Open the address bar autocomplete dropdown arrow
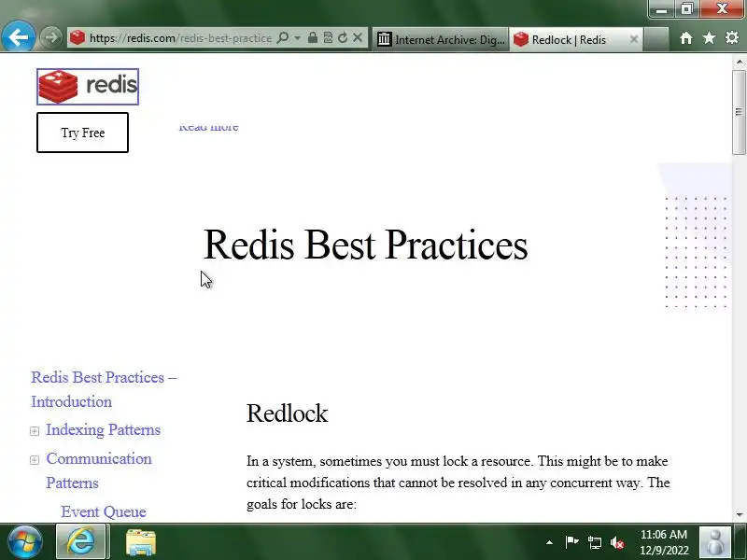This screenshot has width=747, height=560. pyautogui.click(x=297, y=37)
